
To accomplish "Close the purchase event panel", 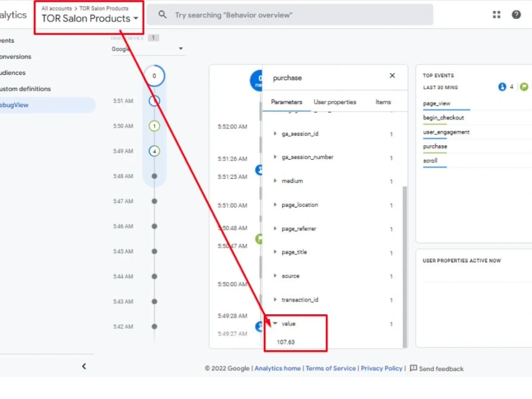I will 392,76.
